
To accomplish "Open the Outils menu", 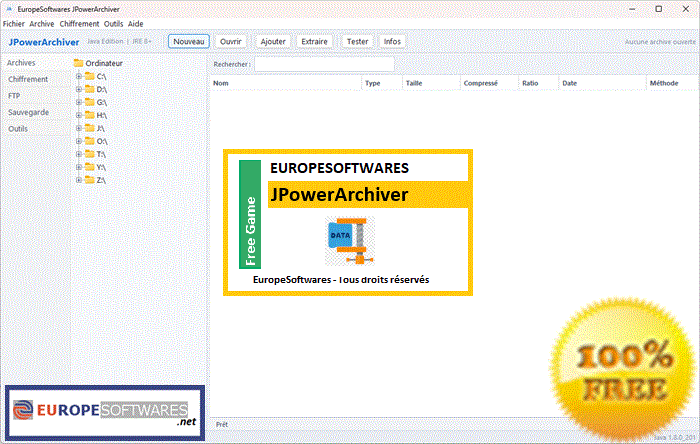I will pos(113,24).
